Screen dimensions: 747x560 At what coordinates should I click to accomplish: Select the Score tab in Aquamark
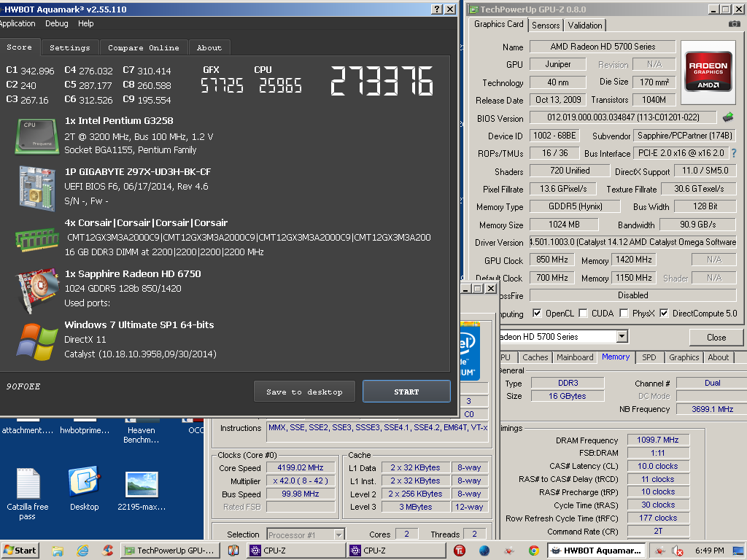[x=19, y=47]
